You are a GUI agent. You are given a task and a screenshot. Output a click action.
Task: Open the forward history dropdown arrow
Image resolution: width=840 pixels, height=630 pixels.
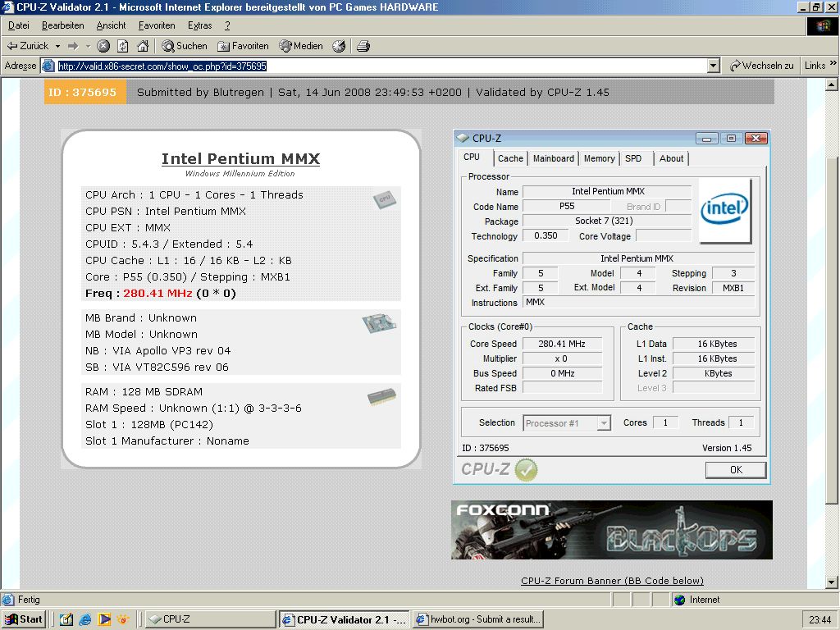click(88, 46)
